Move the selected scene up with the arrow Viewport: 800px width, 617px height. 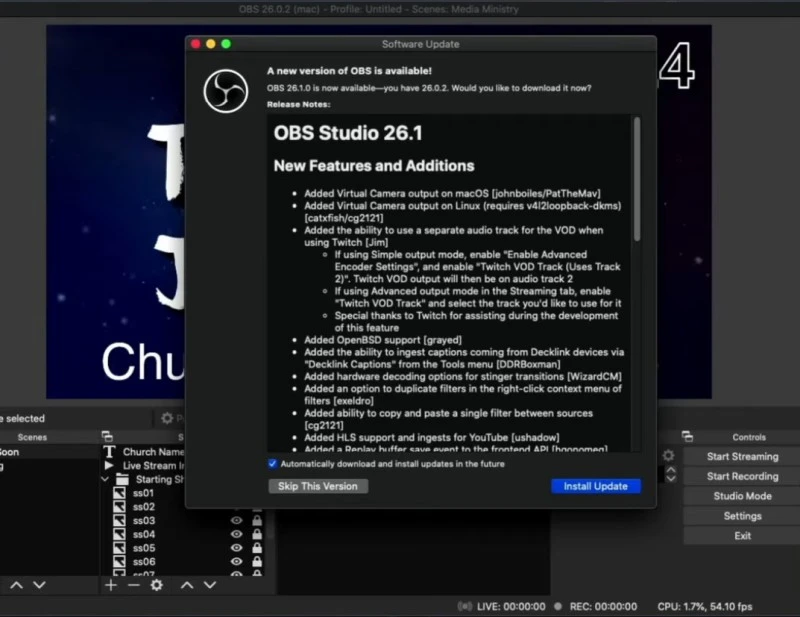point(17,584)
